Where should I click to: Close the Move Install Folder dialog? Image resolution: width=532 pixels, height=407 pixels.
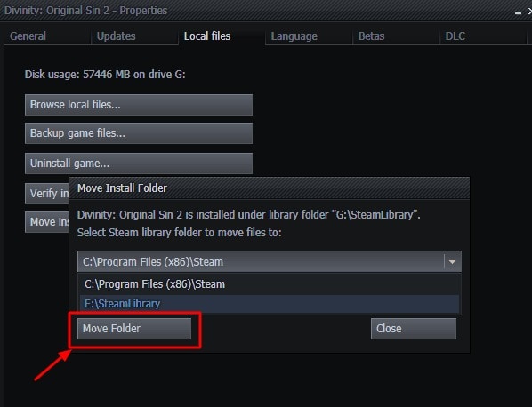tap(414, 329)
